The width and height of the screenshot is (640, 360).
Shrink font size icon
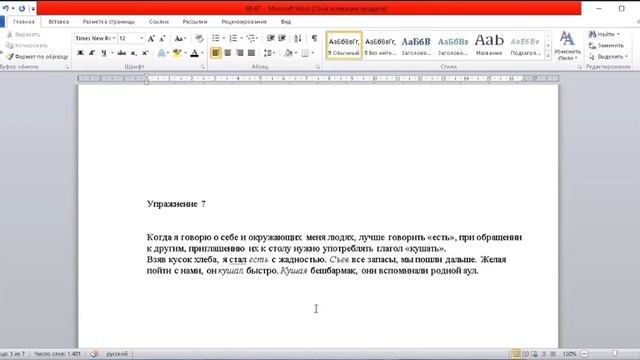pos(162,38)
